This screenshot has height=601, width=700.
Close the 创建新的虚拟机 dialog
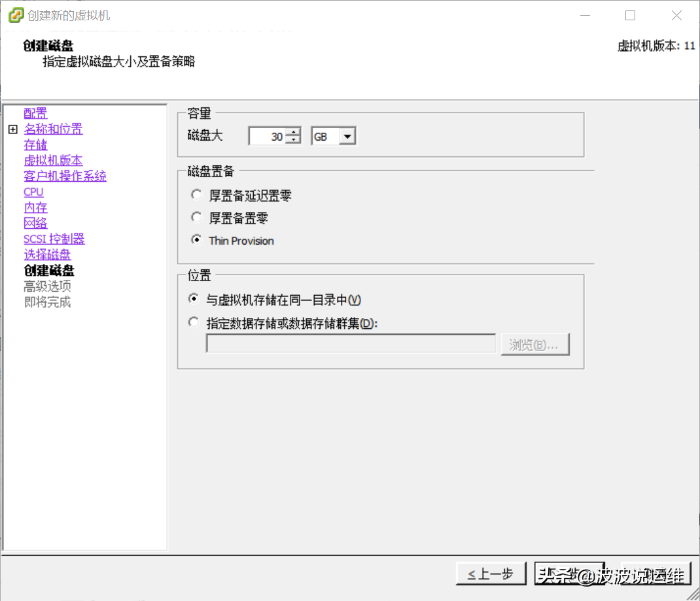point(677,16)
